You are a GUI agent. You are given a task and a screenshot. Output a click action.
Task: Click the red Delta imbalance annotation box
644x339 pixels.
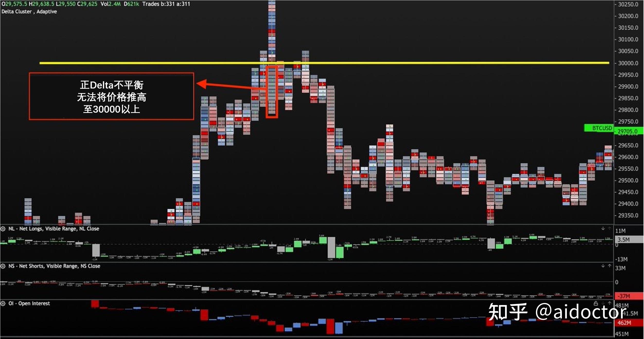pyautogui.click(x=111, y=96)
